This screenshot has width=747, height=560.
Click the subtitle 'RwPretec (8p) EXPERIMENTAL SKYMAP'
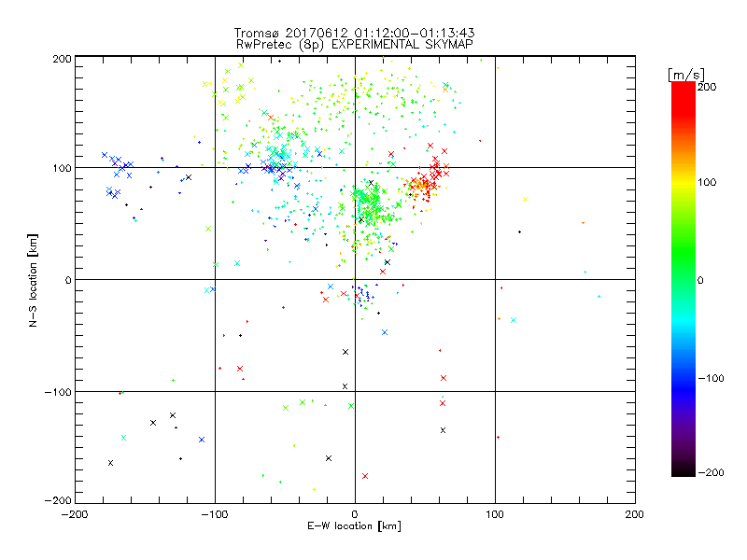(x=355, y=45)
